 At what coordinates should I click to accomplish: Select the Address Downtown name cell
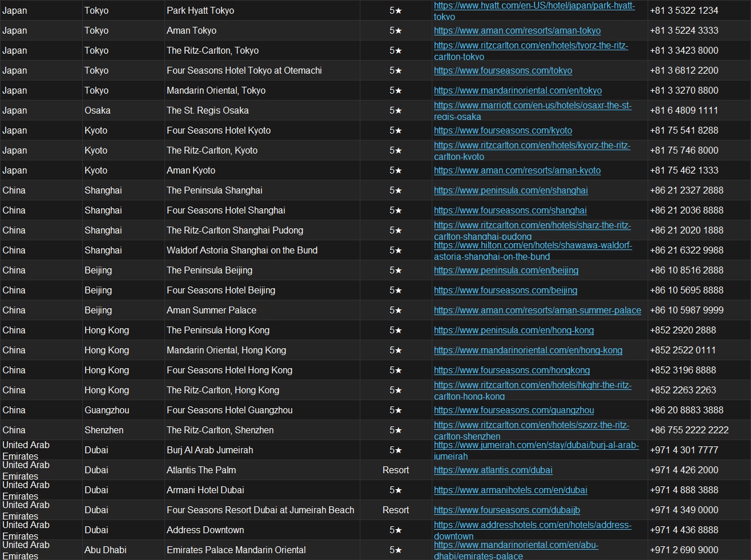262,530
